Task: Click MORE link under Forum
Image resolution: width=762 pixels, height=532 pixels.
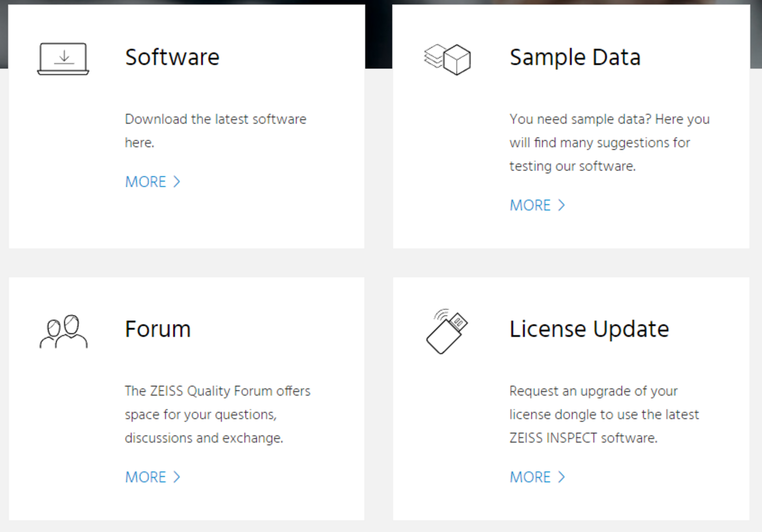Action: coord(145,477)
